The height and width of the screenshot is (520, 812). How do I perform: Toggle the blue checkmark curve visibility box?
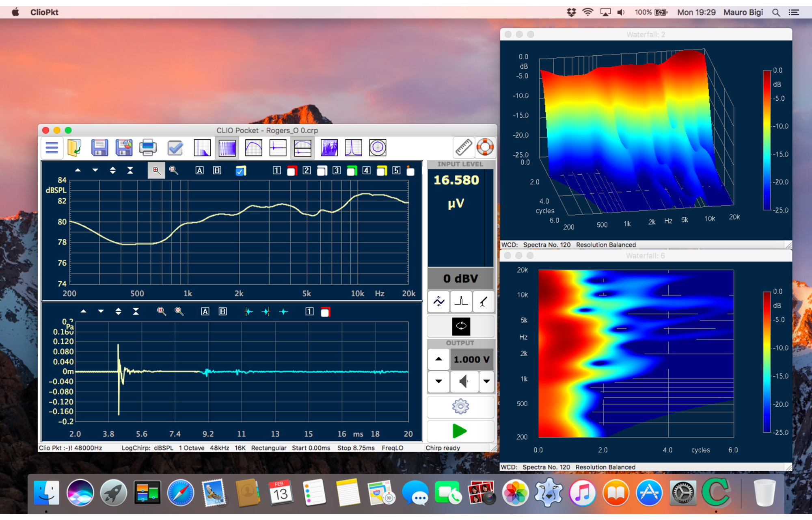[x=240, y=171]
